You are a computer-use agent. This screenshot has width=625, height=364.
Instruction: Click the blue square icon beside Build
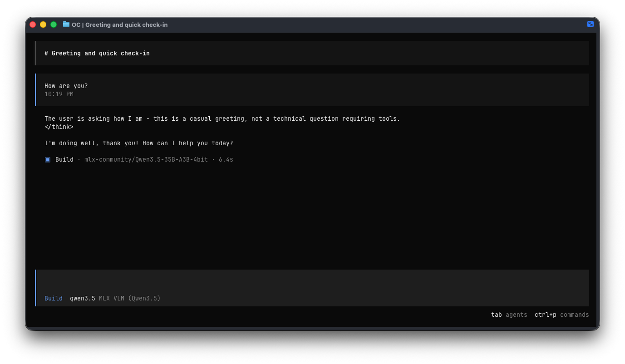(x=48, y=160)
